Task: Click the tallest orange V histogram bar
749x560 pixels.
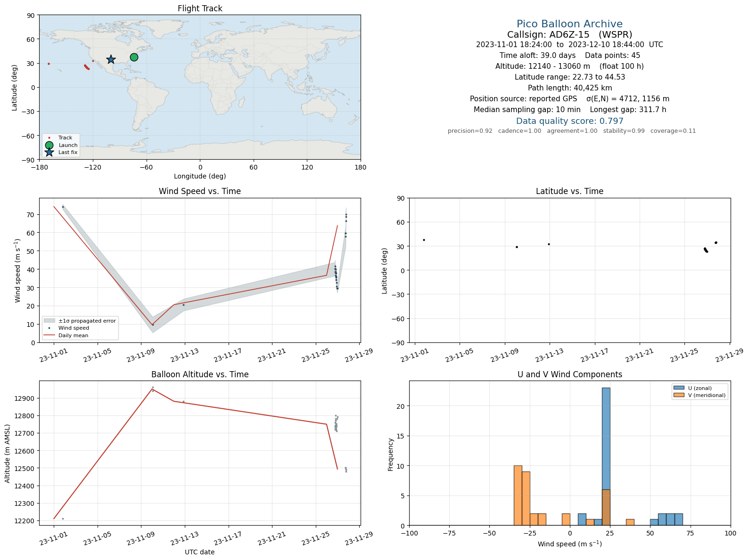Action: 518,495
